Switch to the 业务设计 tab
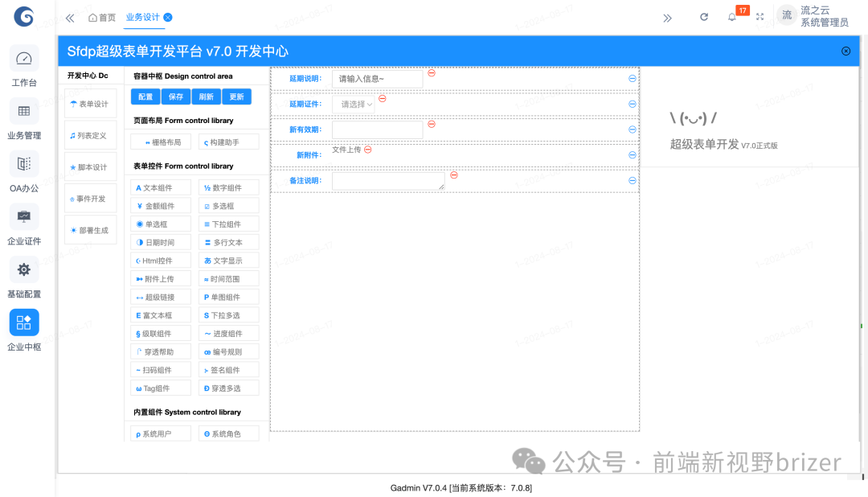This screenshot has width=868, height=497. pos(141,17)
